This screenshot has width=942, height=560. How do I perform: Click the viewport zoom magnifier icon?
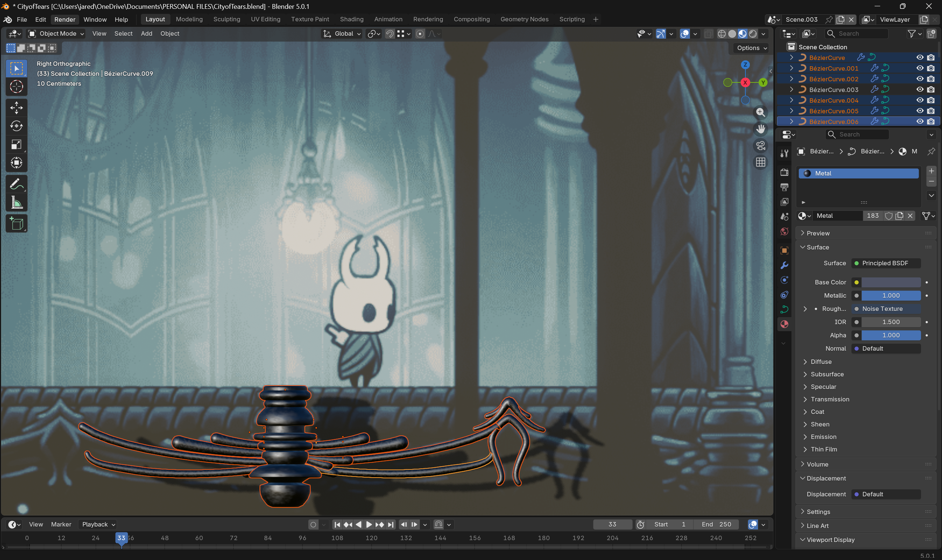pos(761,113)
